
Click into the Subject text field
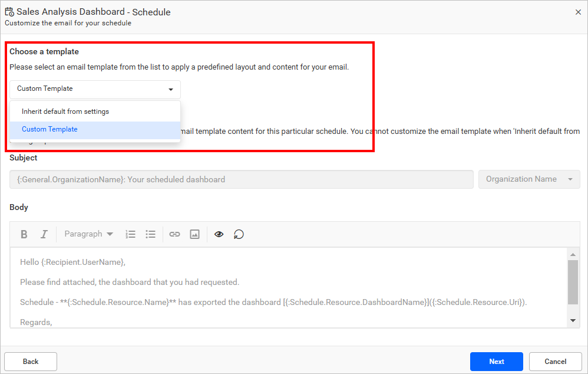pos(241,179)
